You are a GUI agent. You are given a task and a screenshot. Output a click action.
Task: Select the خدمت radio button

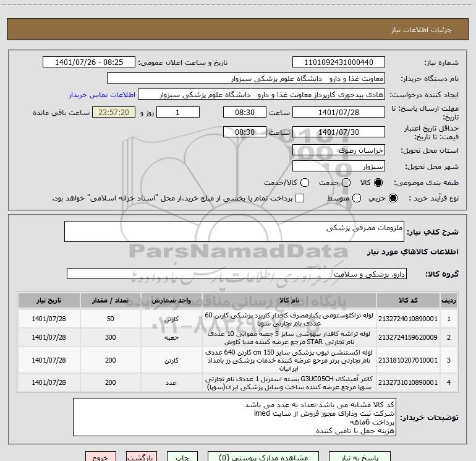[x=346, y=183]
